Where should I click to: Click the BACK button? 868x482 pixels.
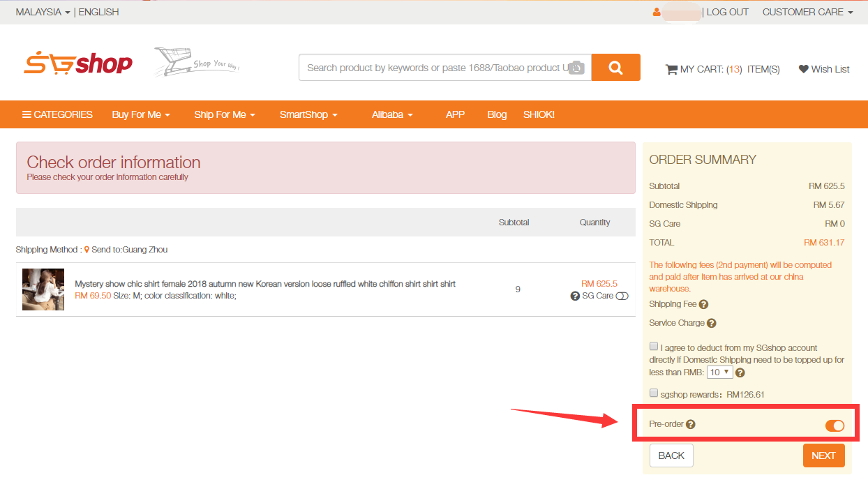tap(671, 455)
